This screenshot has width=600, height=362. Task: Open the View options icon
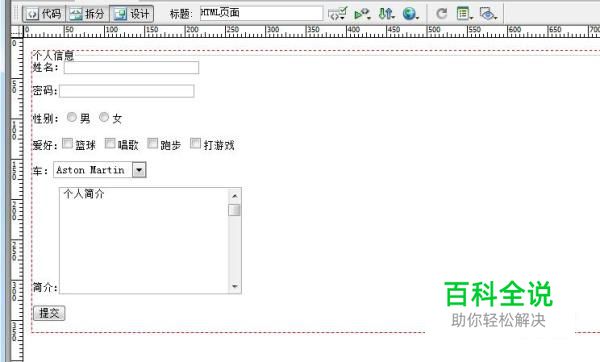465,14
